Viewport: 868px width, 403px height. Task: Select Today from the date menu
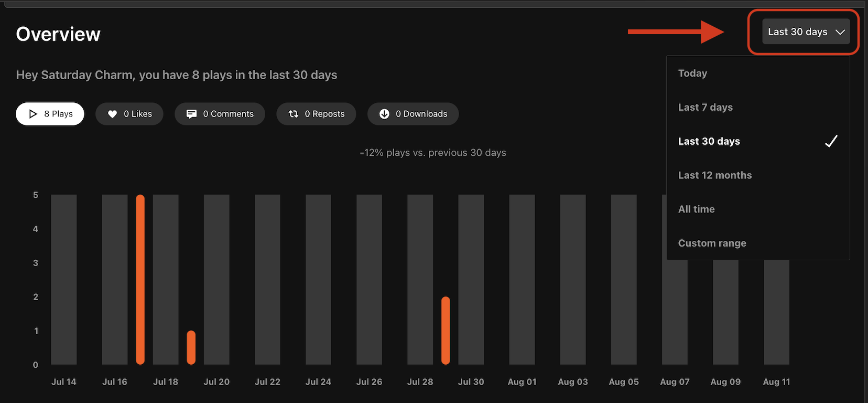click(x=692, y=73)
